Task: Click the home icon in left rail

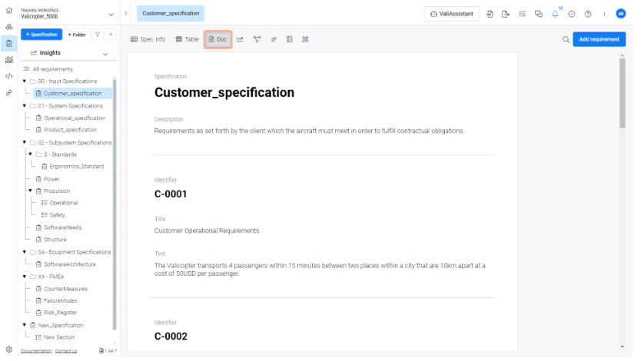Action: click(x=8, y=11)
